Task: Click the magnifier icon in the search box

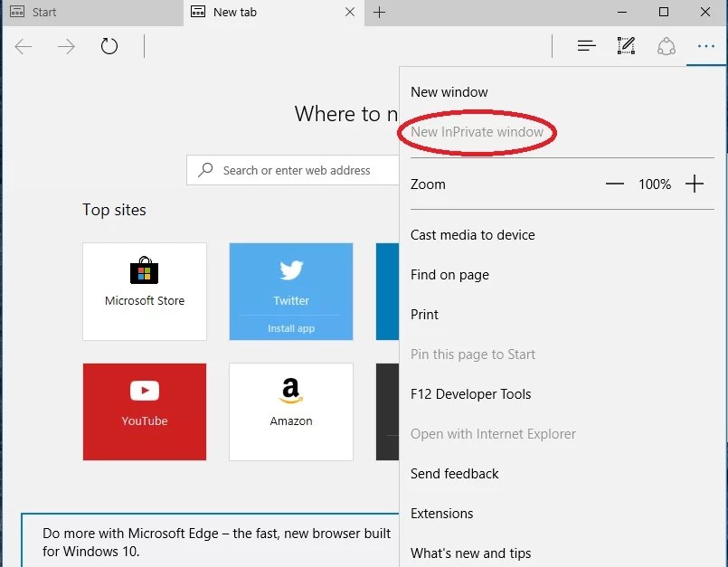Action: [205, 169]
